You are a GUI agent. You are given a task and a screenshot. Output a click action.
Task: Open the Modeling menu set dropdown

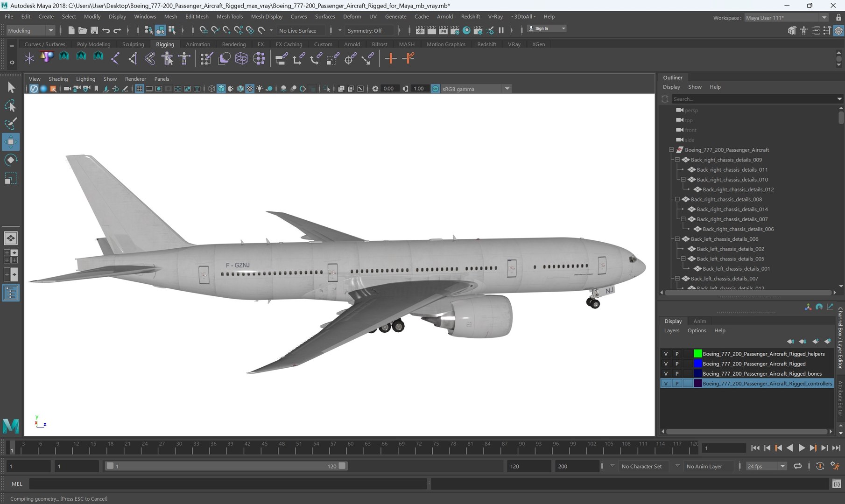(x=30, y=30)
